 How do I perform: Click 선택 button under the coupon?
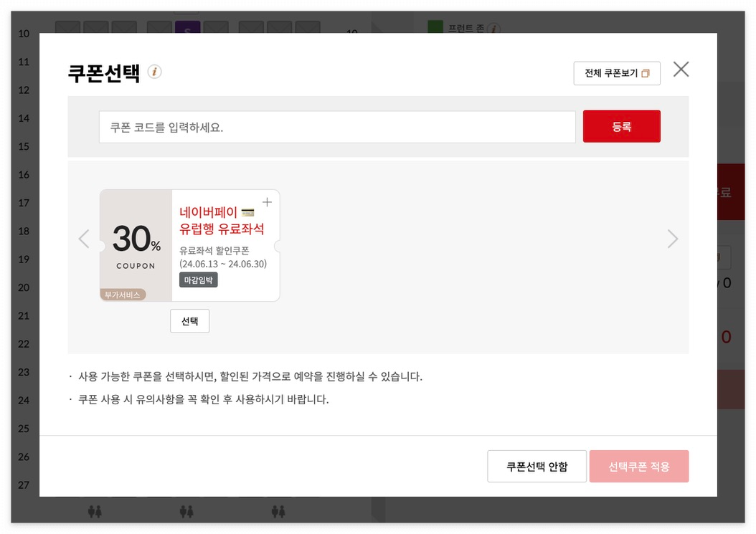[189, 321]
